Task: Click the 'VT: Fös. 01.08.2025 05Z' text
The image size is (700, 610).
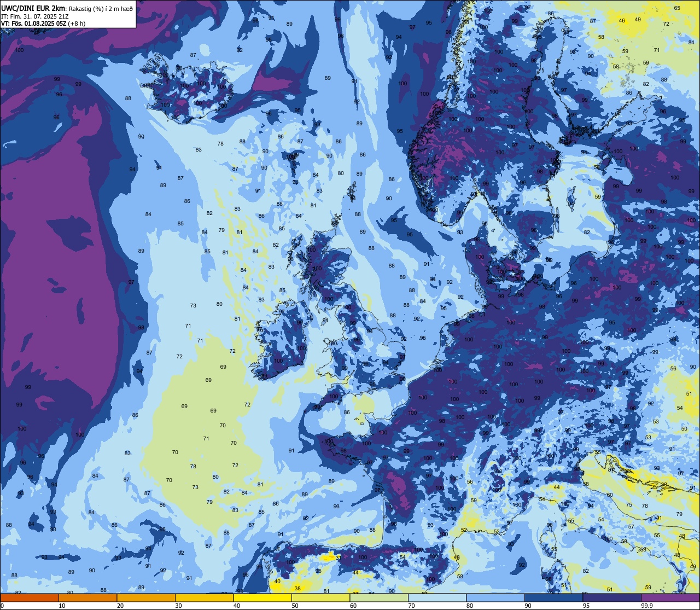Action: pos(33,24)
